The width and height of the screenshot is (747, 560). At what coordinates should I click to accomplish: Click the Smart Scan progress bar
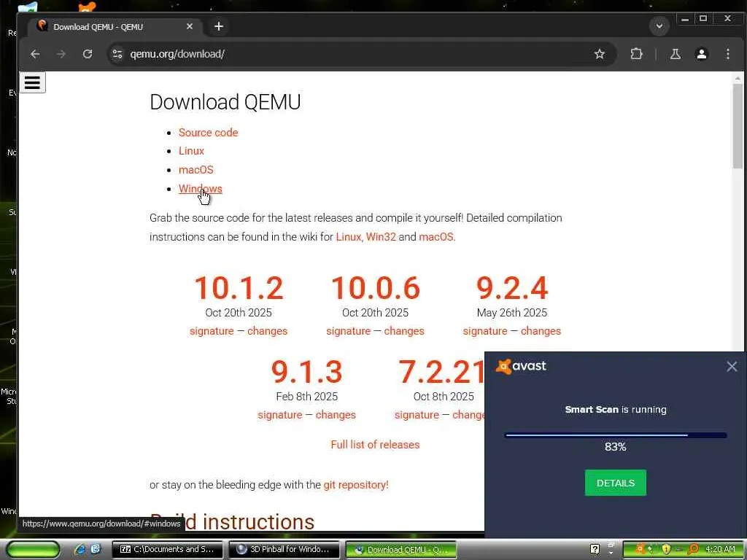(616, 435)
